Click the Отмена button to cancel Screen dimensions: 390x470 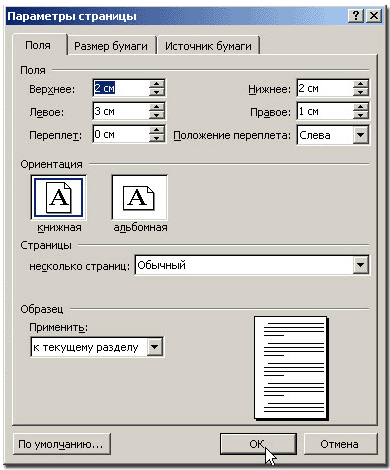pos(340,444)
